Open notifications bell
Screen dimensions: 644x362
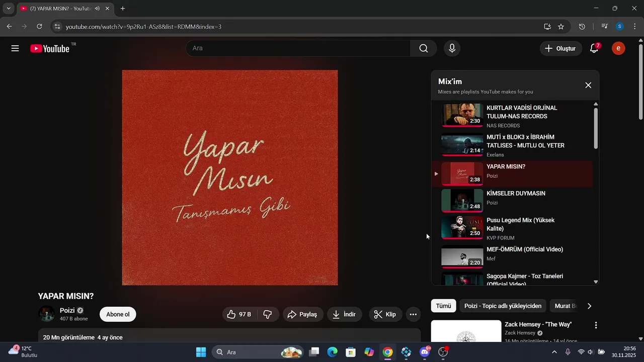tap(594, 48)
